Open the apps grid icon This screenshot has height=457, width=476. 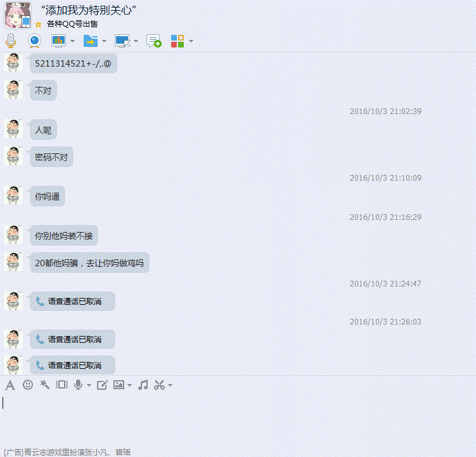click(177, 41)
